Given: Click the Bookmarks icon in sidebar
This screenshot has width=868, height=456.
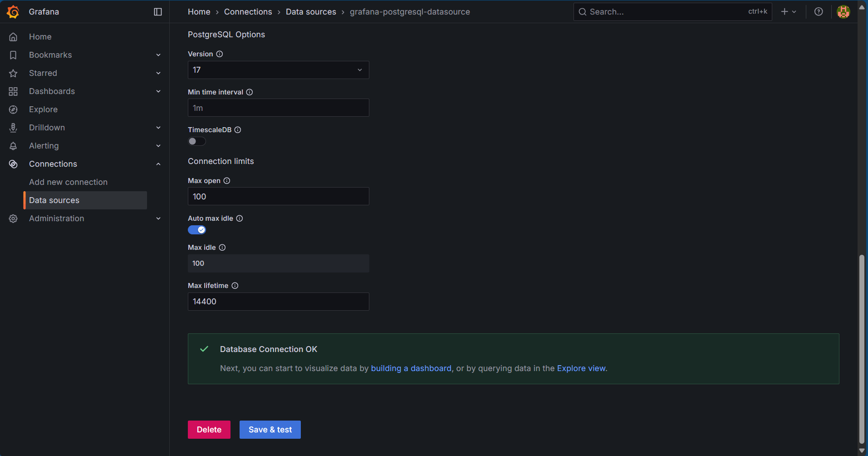Looking at the screenshot, I should [13, 55].
